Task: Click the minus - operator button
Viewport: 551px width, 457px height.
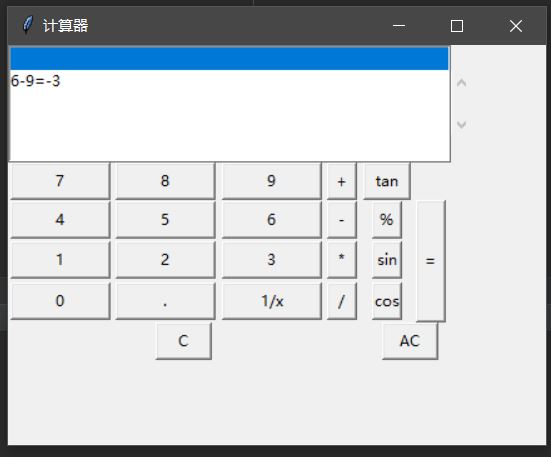Action: pos(342,220)
